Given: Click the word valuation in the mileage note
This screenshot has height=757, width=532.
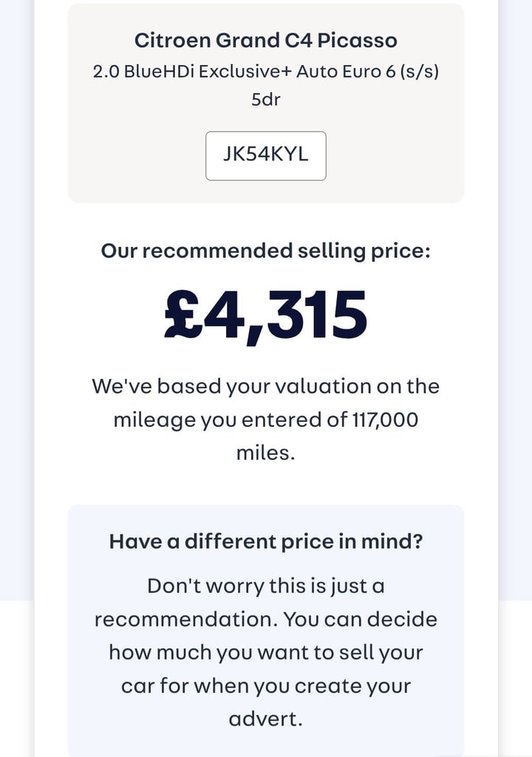Looking at the screenshot, I should click(x=330, y=386).
